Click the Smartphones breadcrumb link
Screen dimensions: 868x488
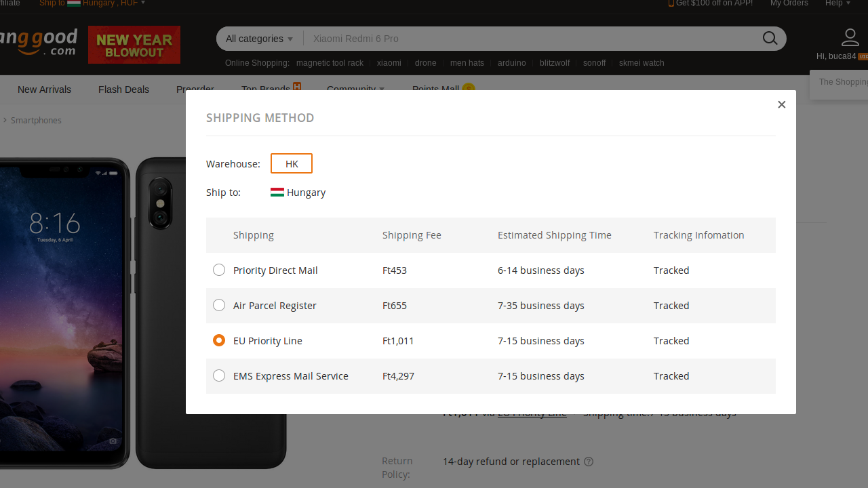click(36, 120)
